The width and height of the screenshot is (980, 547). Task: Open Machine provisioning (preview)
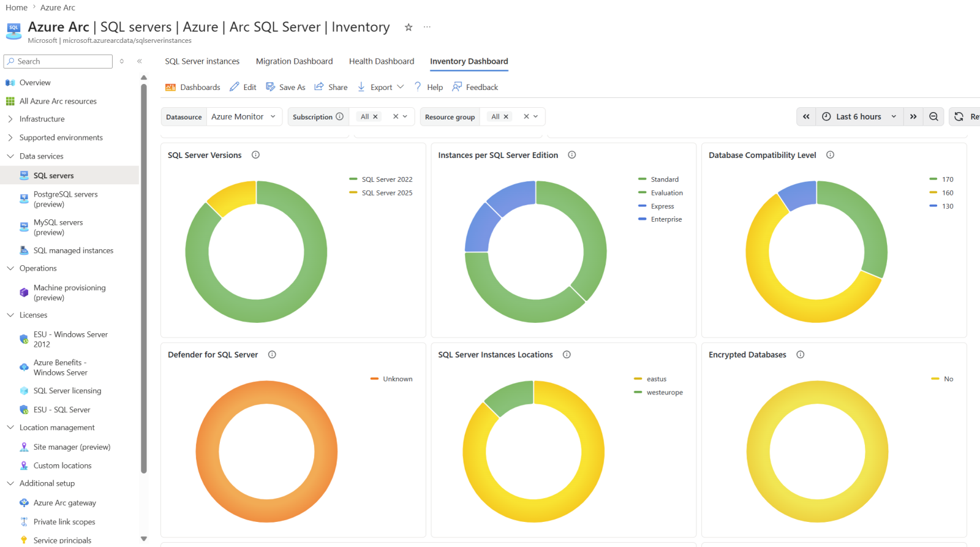pos(70,293)
